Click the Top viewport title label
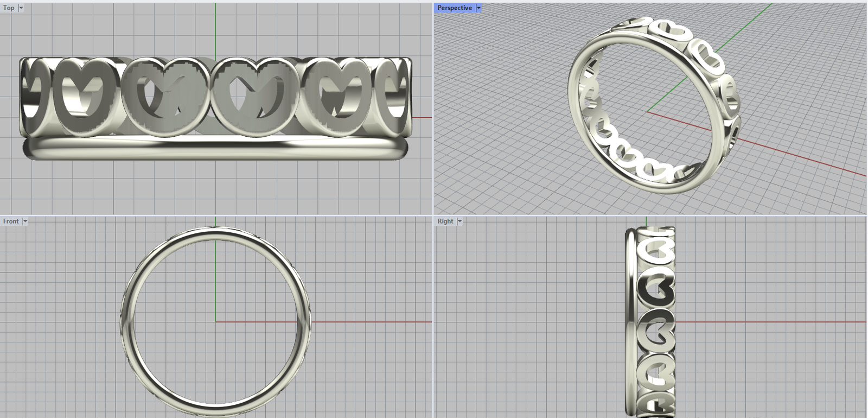This screenshot has height=419, width=868. pyautogui.click(x=9, y=8)
